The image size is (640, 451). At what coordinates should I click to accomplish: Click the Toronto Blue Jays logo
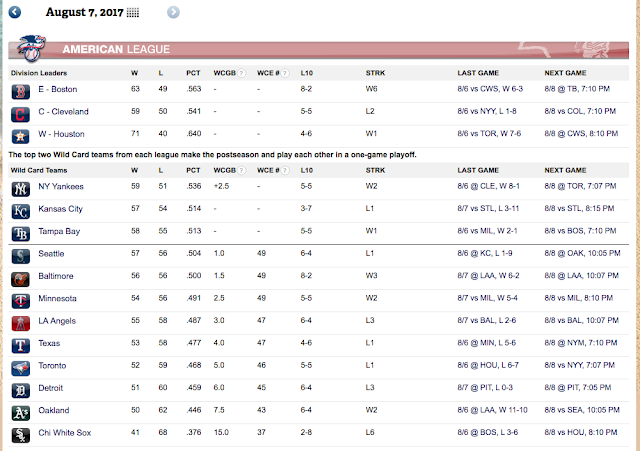point(20,368)
